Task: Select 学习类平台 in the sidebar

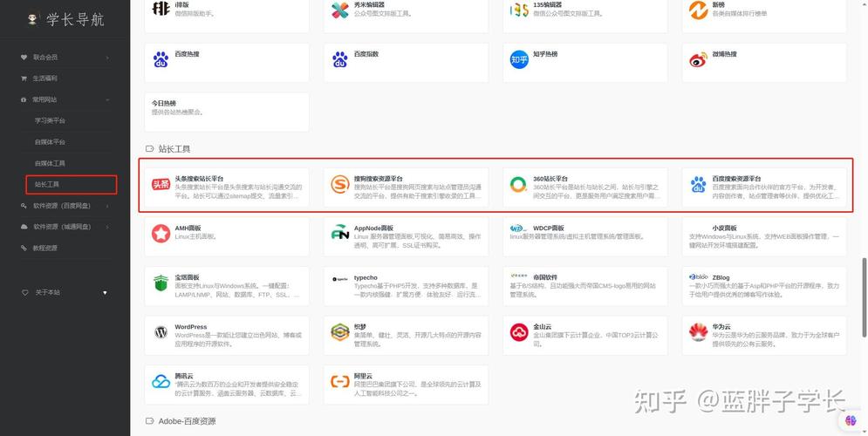Action: (x=50, y=120)
